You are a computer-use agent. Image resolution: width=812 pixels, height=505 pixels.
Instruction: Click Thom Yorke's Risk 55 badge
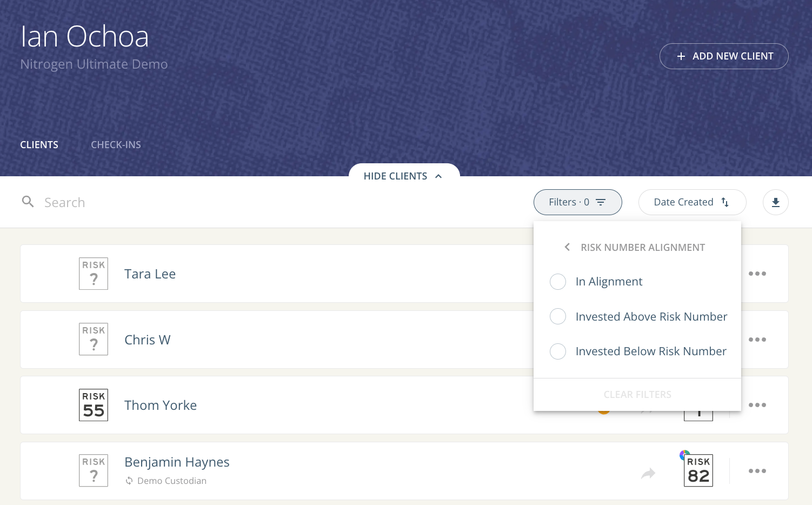coord(94,405)
